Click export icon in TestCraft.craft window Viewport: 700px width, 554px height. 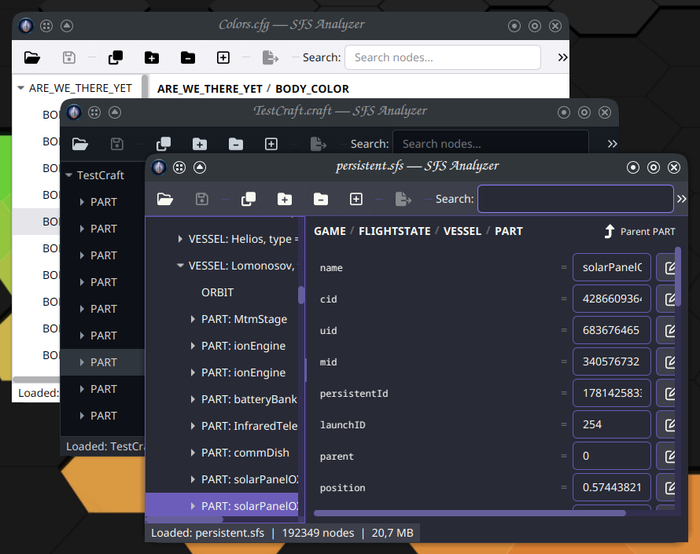coord(318,144)
